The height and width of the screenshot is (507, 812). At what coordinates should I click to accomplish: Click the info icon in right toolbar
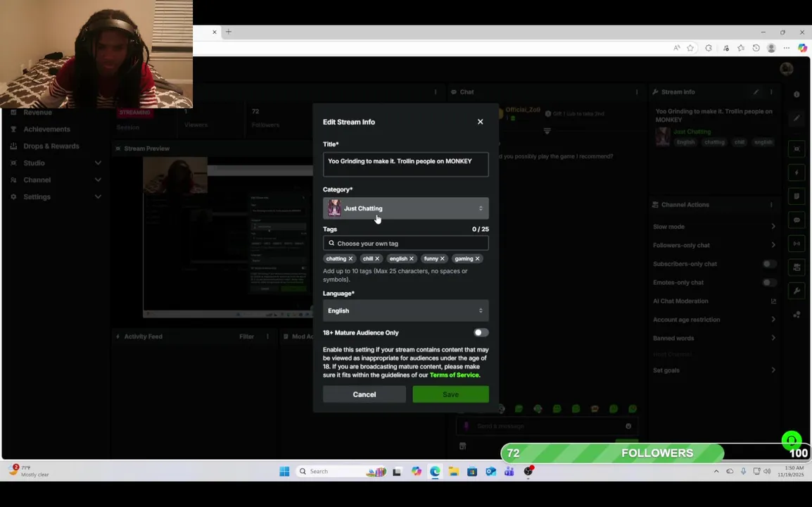coord(797,94)
